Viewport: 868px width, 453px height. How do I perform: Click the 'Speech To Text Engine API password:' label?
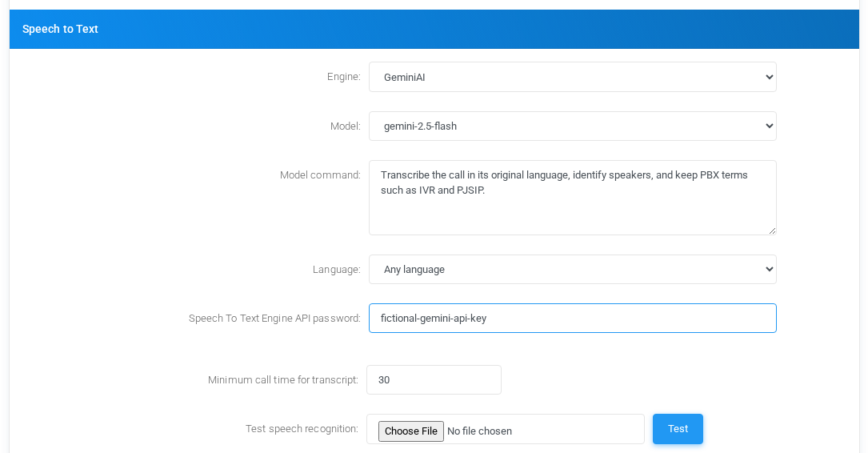[x=274, y=318]
